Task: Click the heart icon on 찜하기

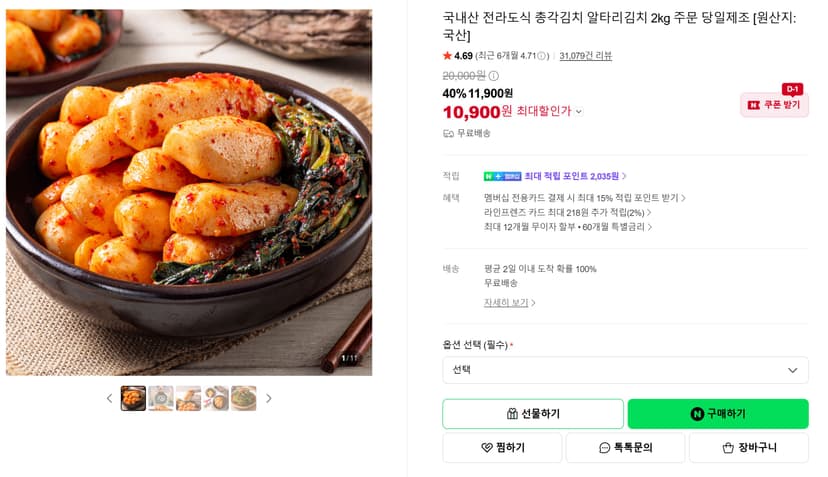Action: pyautogui.click(x=486, y=448)
